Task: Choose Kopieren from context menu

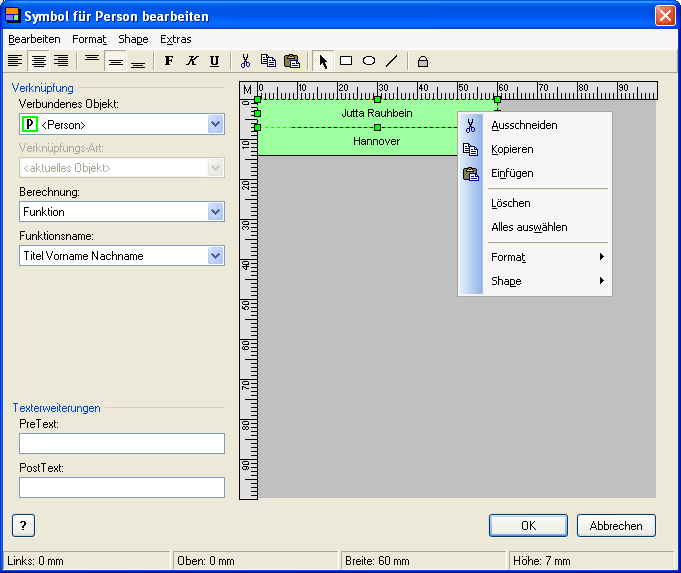Action: pyautogui.click(x=512, y=149)
